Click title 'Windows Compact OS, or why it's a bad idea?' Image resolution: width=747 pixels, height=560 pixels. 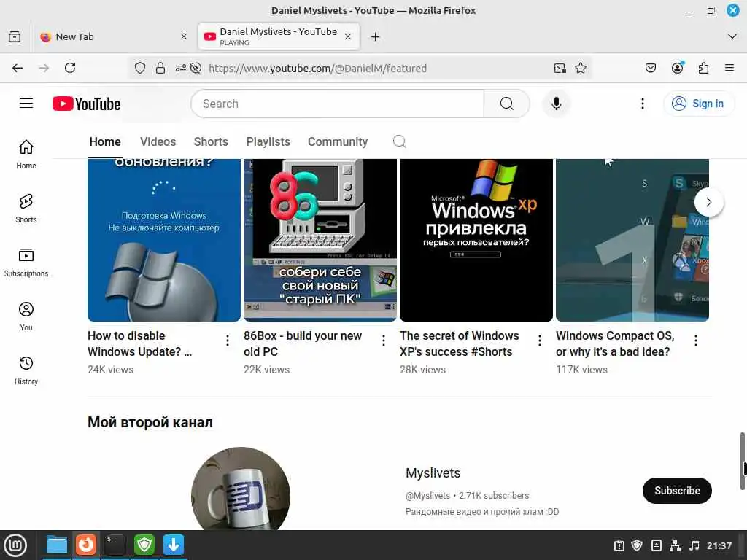pos(615,343)
